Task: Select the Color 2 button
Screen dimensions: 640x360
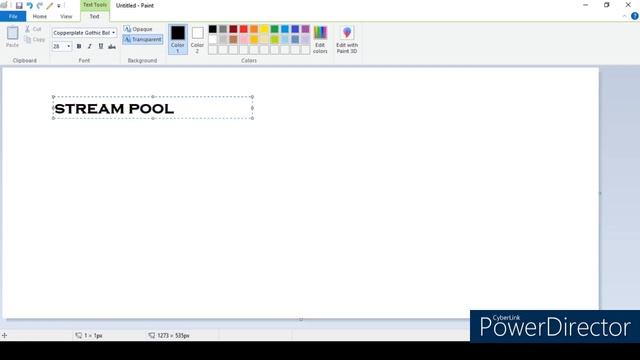Action: 197,40
